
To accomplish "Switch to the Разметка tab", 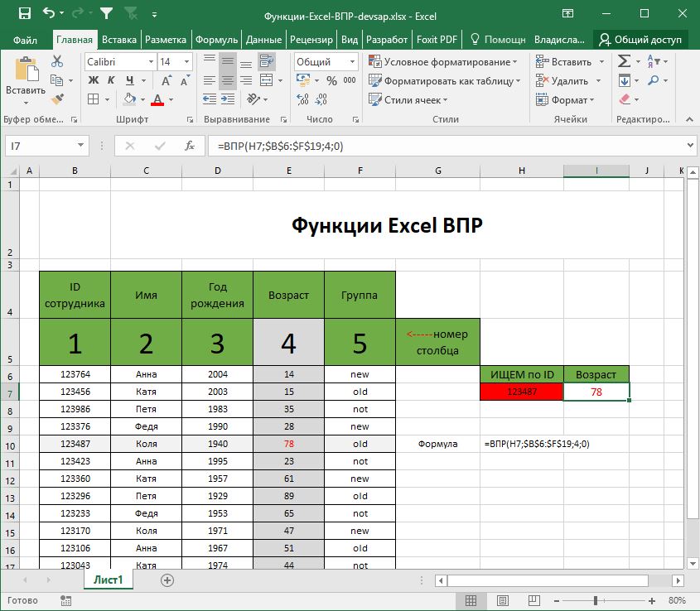I will [166, 40].
